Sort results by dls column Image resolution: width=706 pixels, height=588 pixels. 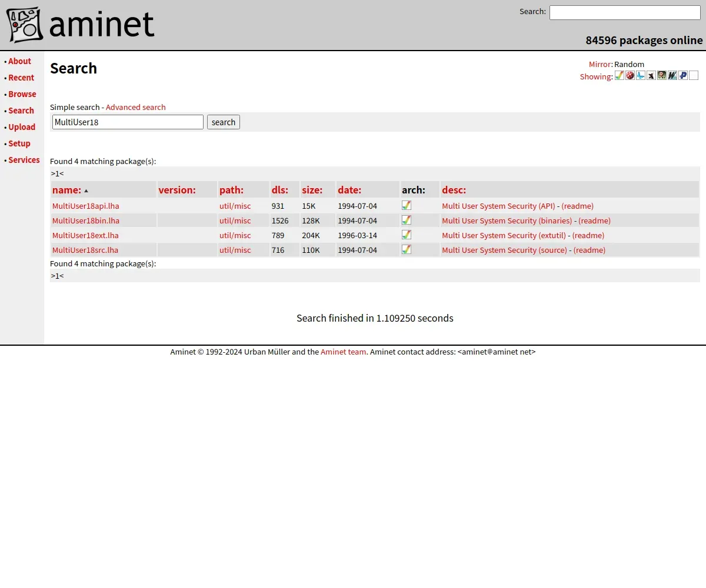pyautogui.click(x=280, y=190)
